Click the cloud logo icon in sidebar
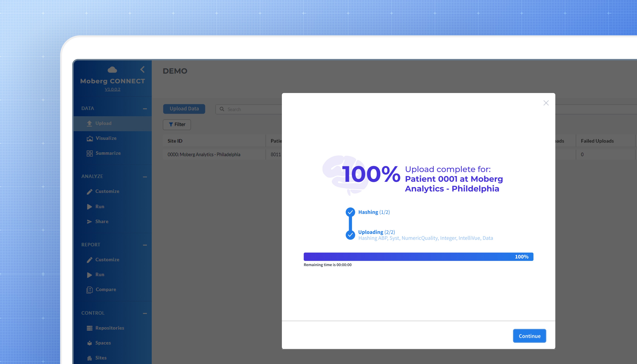This screenshot has width=637, height=364. pos(112,70)
